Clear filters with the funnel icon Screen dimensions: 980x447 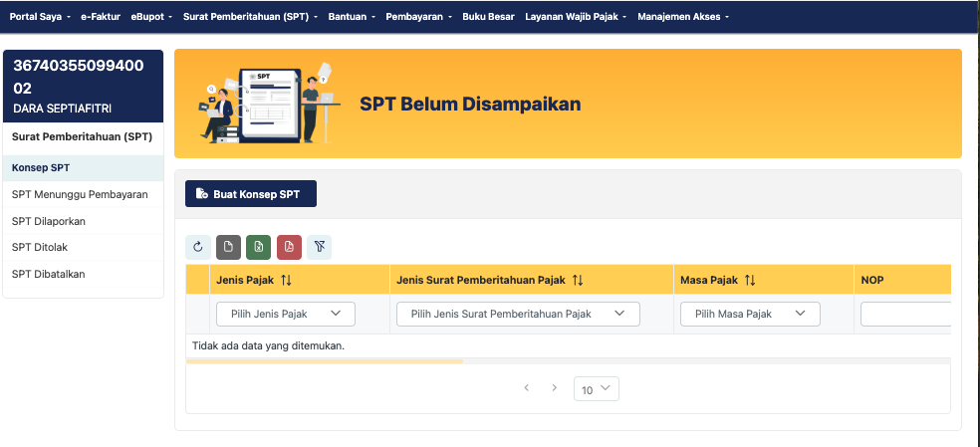(319, 247)
